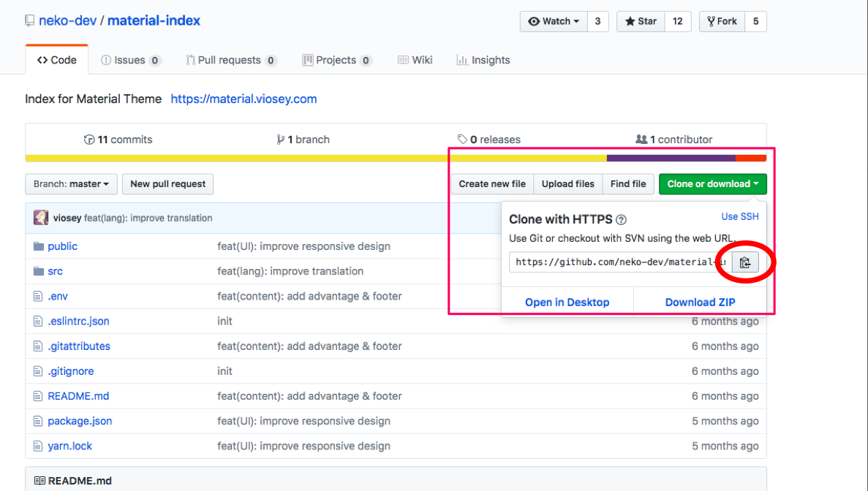This screenshot has height=491, width=868.
Task: Click New pull request button
Action: (x=167, y=184)
